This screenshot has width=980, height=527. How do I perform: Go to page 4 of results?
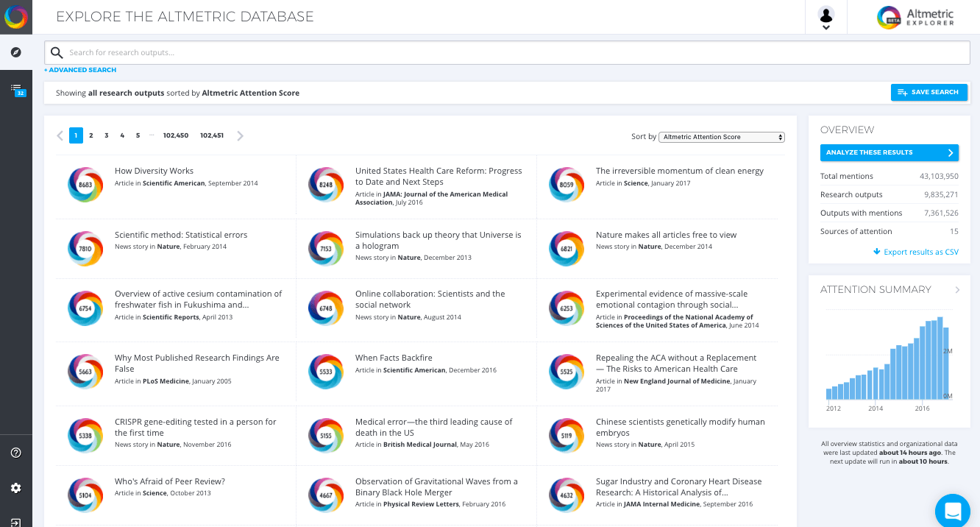[122, 135]
